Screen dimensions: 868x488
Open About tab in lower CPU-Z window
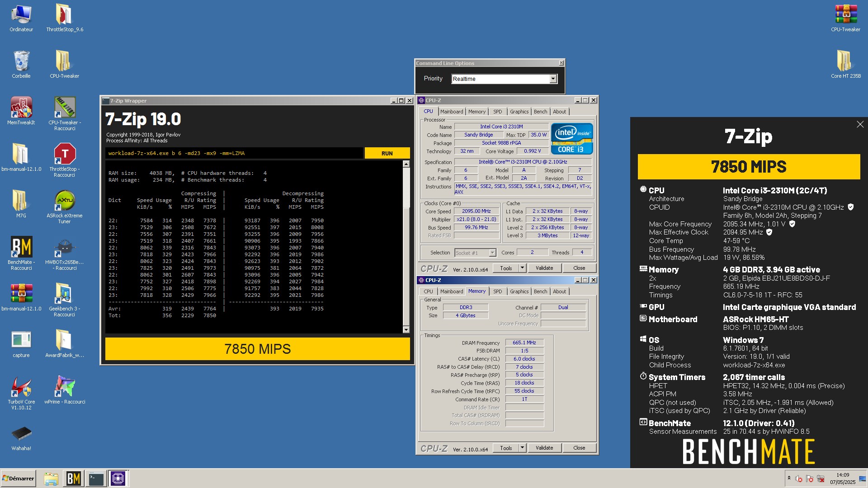point(559,291)
